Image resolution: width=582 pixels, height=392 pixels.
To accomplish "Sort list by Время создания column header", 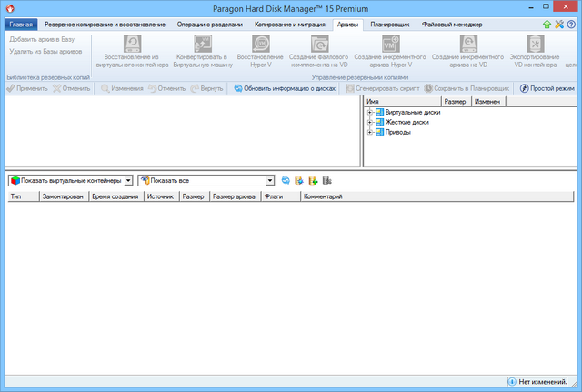I will 115,196.
